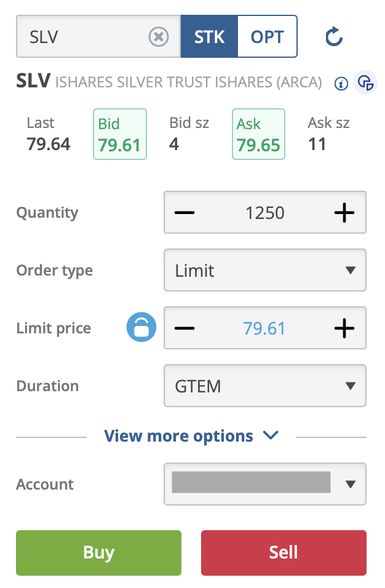
Task: Open the Account selector dropdown
Action: pos(265,484)
